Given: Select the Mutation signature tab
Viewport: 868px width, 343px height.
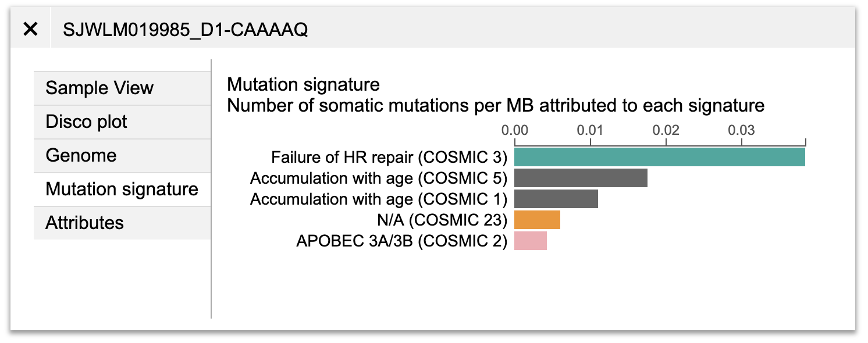Looking at the screenshot, I should (x=122, y=190).
